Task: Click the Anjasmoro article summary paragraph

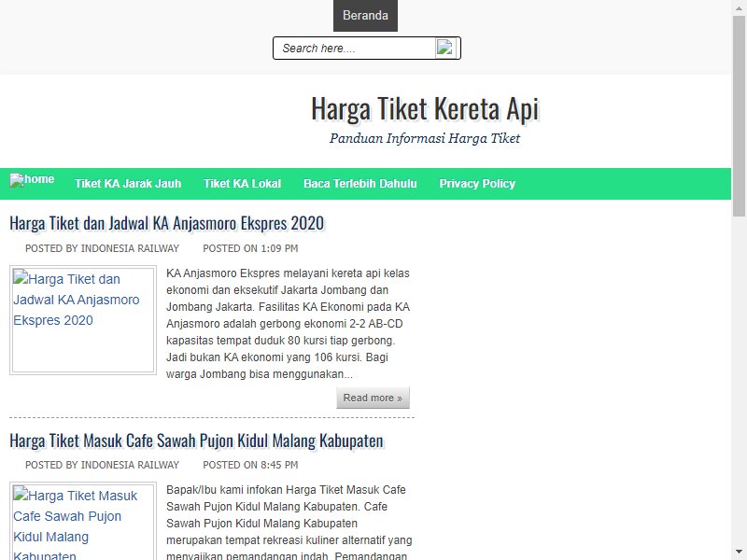Action: pos(289,324)
